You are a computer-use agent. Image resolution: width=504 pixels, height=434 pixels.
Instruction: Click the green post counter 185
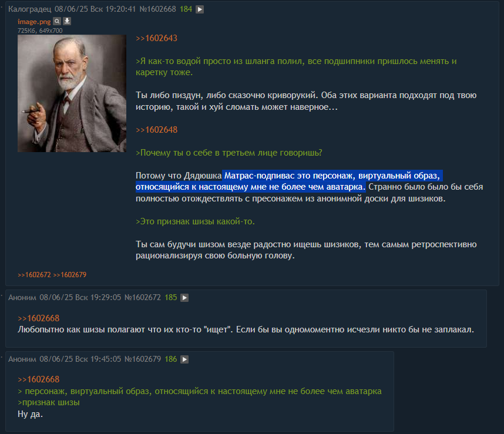pyautogui.click(x=171, y=298)
